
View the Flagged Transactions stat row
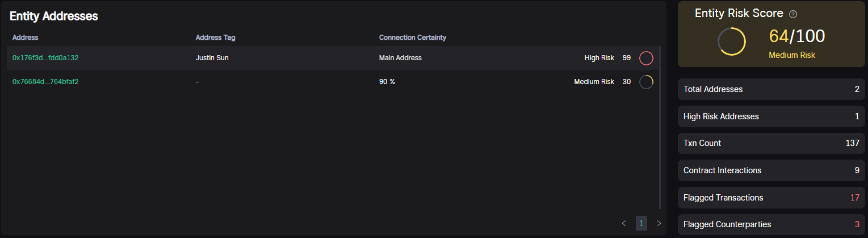point(771,198)
